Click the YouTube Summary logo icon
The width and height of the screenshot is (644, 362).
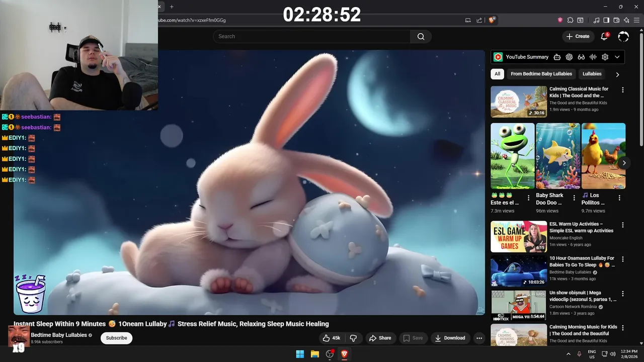pos(498,57)
